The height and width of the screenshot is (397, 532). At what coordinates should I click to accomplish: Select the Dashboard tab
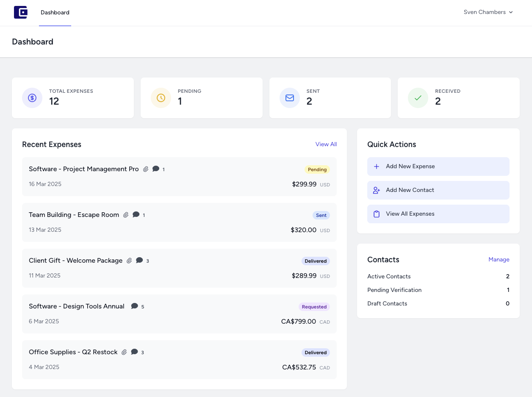[x=55, y=12]
